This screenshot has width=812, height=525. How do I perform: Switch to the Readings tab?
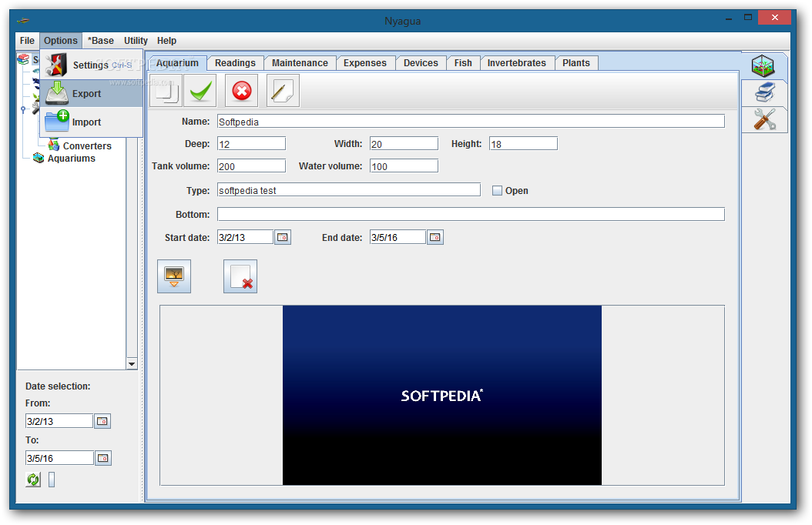coord(235,63)
